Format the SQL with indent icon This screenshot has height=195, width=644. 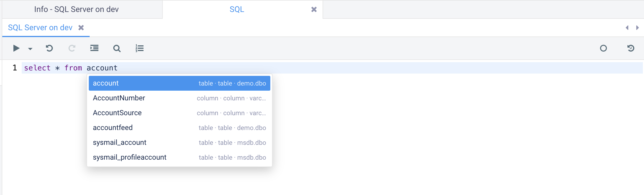coord(94,48)
